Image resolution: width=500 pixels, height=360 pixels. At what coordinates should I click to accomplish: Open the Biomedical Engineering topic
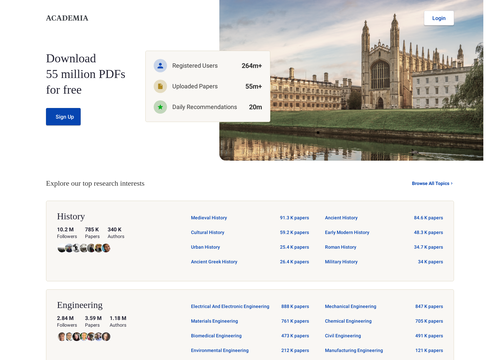[216, 336]
